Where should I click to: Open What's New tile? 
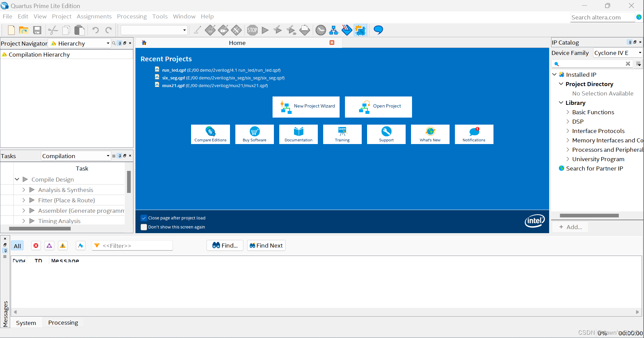pyautogui.click(x=430, y=134)
